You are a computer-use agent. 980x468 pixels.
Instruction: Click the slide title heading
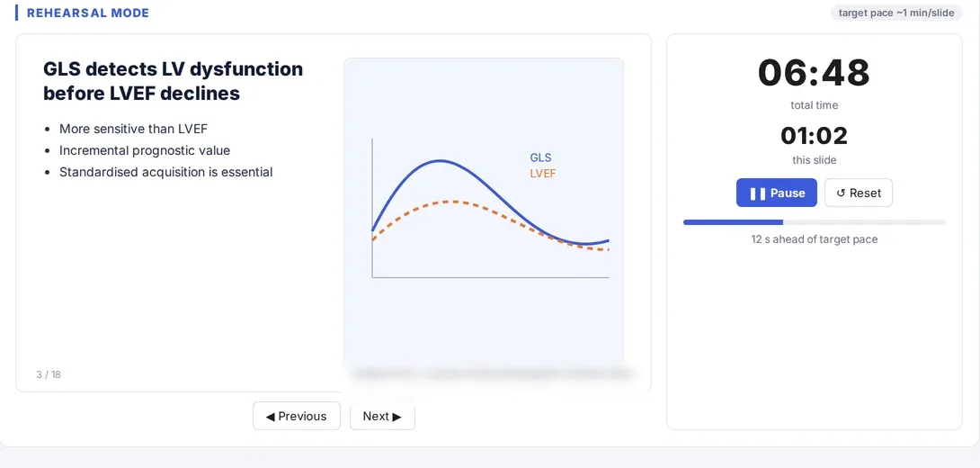pos(174,81)
